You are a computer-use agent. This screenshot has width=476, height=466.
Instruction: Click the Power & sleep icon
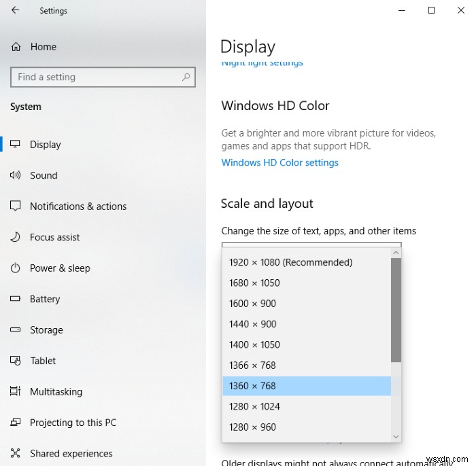point(15,268)
